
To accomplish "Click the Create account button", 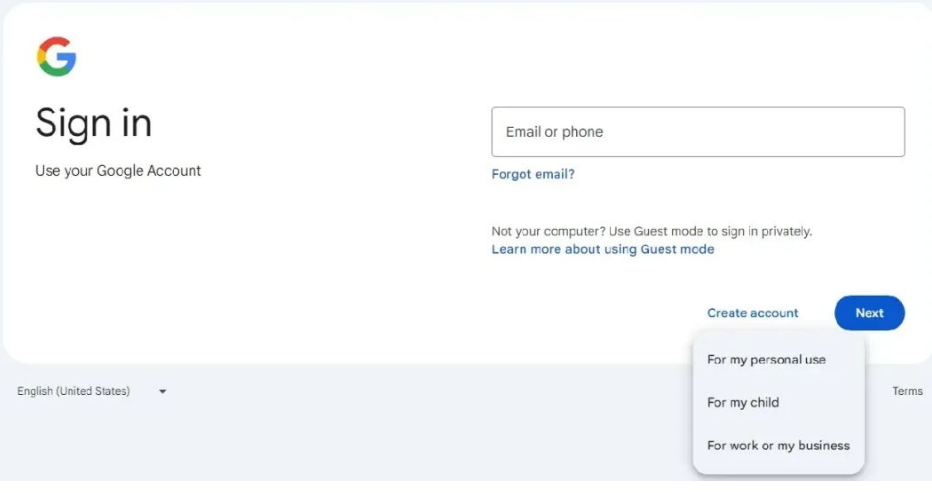I will point(752,313).
